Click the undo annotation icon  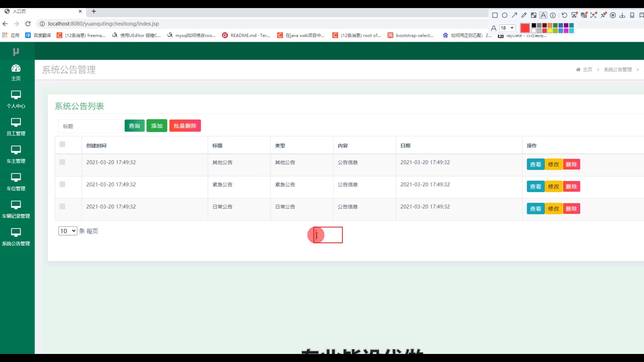coord(565,15)
